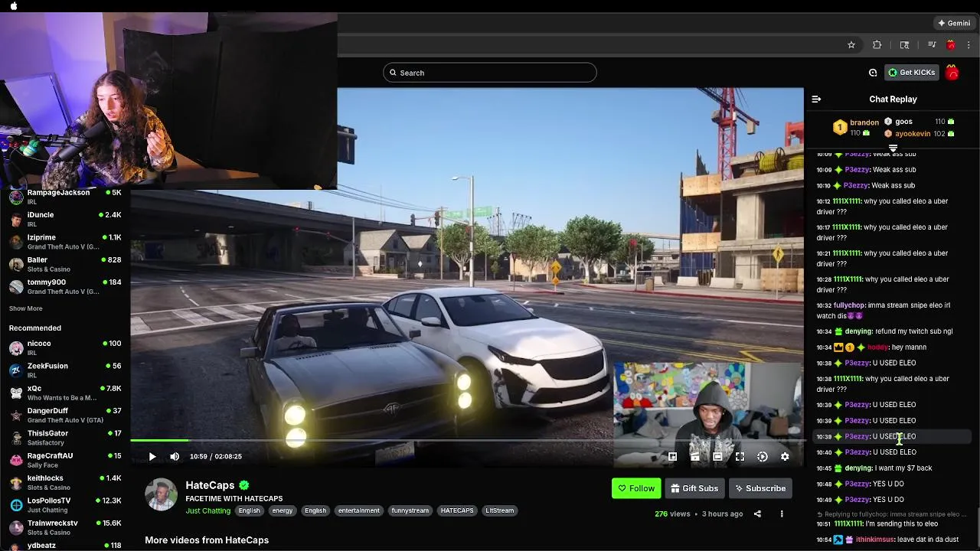The width and height of the screenshot is (980, 551).
Task: Open Iziprime channel in sidebar
Action: click(65, 242)
